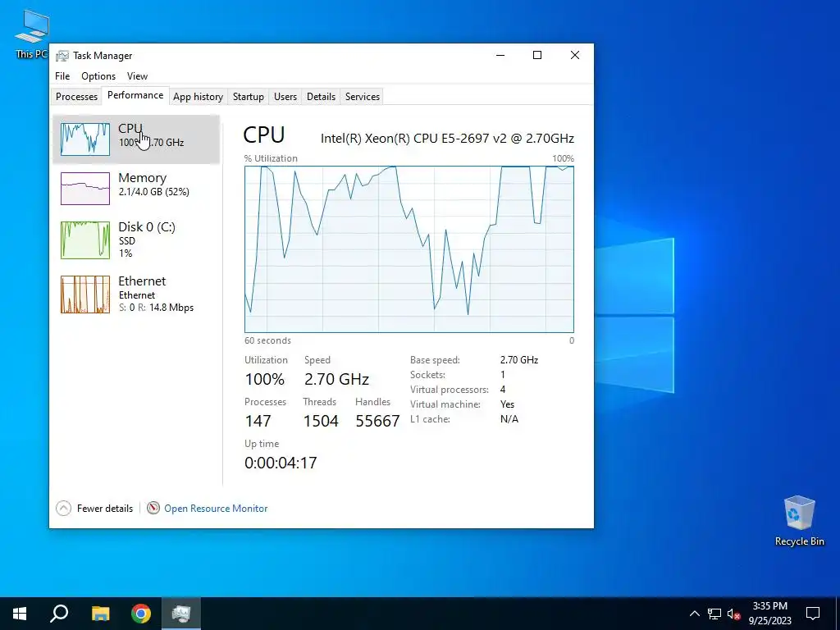Click Ethernet rate text 14.8 Mbps
This screenshot has height=630, width=840.
[171, 308]
